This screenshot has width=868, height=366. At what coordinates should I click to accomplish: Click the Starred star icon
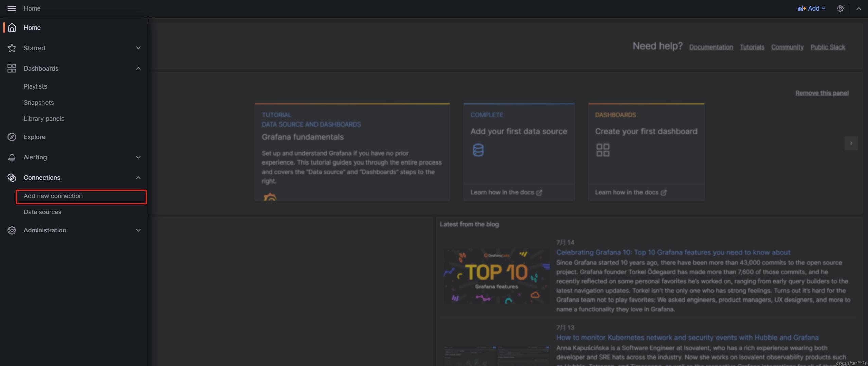point(12,48)
